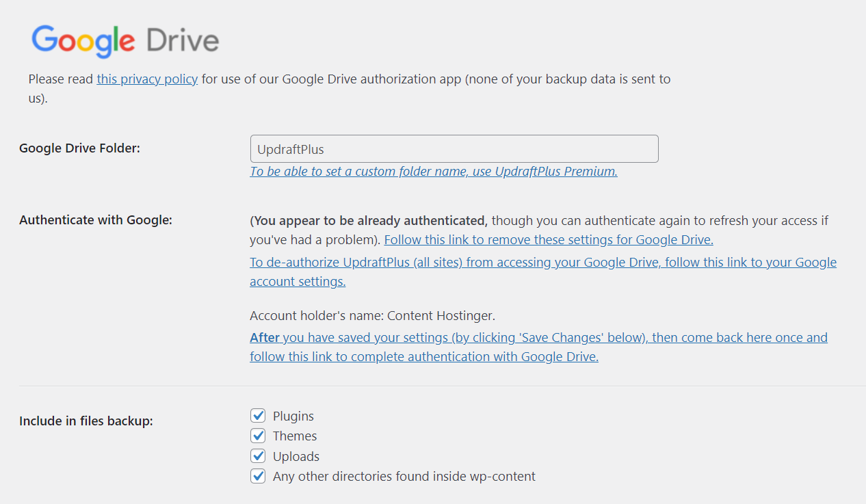Open the de-authorize UpdraftPlus Google account link

[543, 271]
